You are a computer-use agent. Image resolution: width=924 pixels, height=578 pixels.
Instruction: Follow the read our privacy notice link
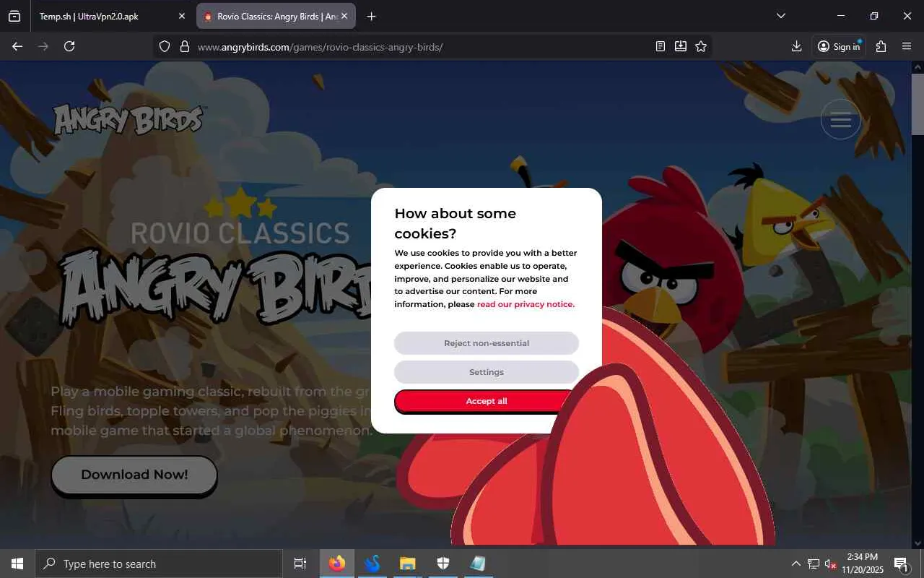click(526, 304)
